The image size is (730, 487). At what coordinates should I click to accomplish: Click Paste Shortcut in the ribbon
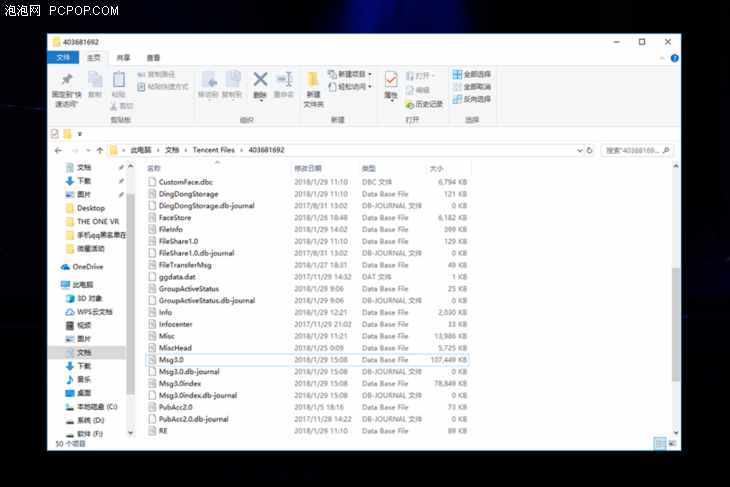[x=163, y=87]
